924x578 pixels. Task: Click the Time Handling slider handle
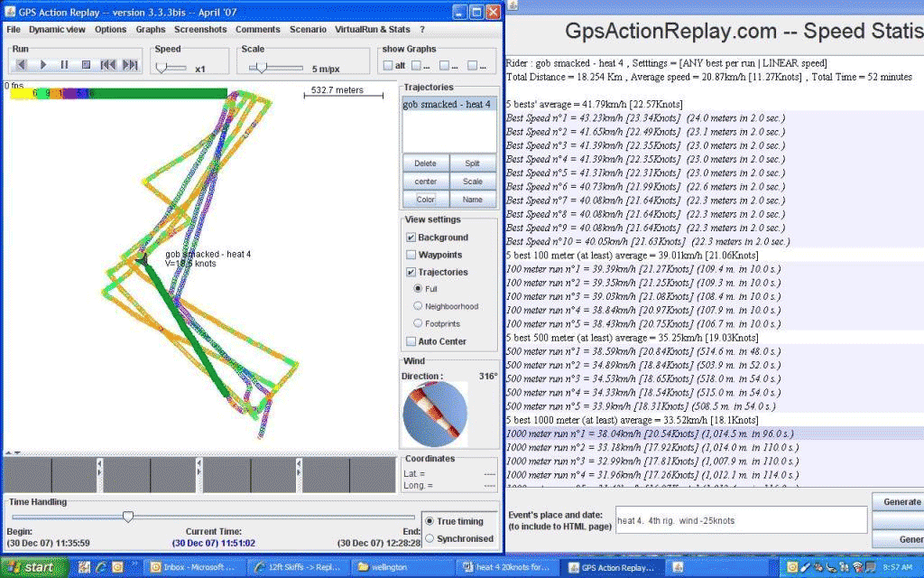[128, 517]
